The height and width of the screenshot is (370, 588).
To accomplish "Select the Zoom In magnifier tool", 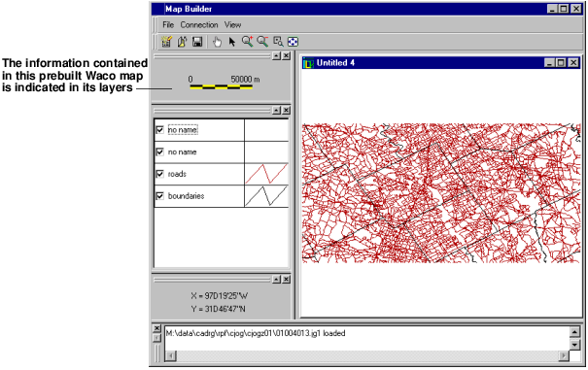I will 248,42.
